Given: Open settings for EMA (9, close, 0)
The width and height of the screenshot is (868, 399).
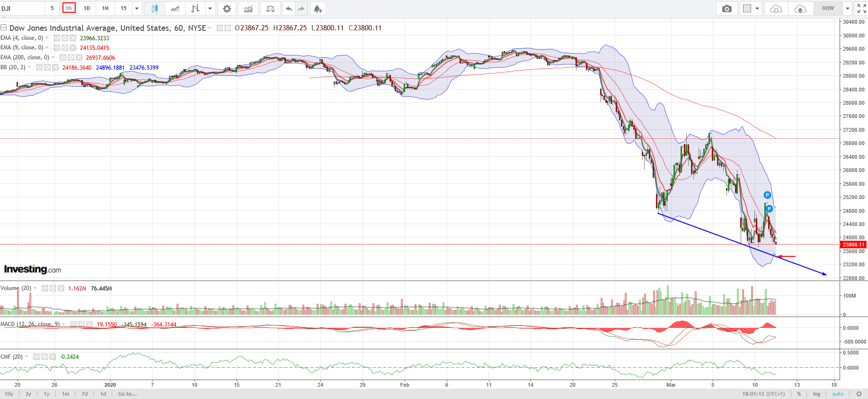Looking at the screenshot, I should point(65,47).
